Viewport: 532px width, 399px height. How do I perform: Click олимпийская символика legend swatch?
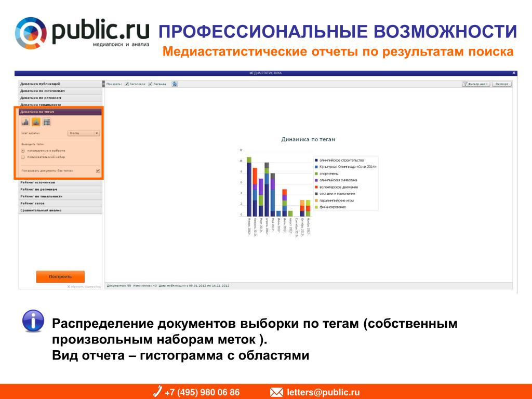[316, 180]
